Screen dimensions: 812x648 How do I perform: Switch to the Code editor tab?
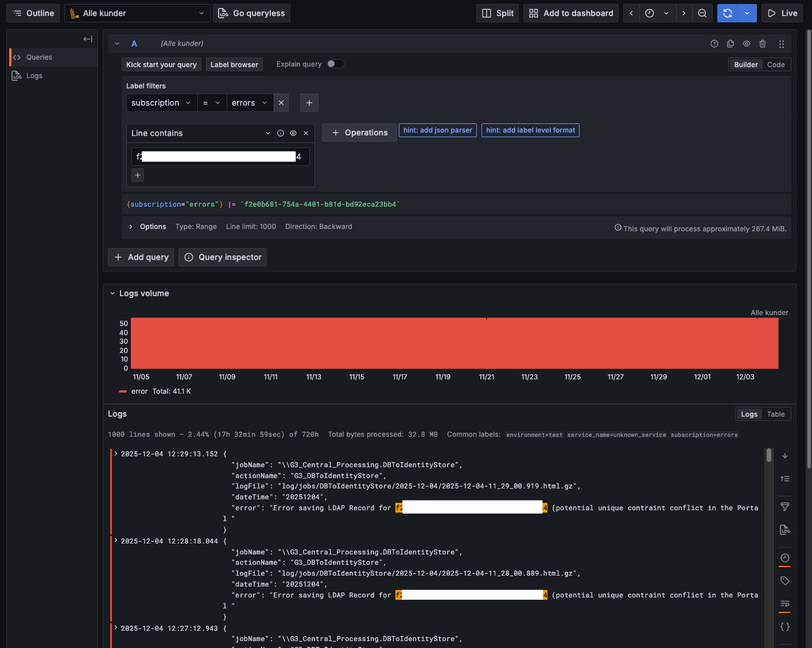click(775, 65)
